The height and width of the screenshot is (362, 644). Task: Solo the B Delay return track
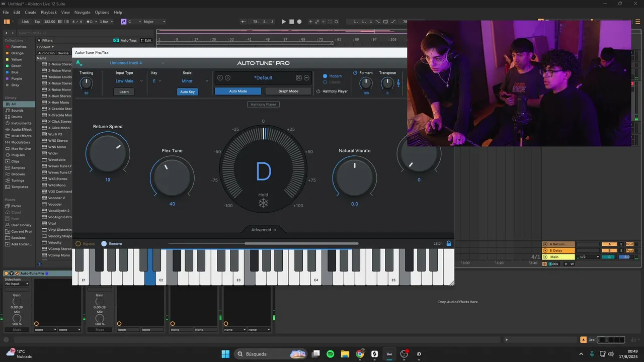[621, 250]
